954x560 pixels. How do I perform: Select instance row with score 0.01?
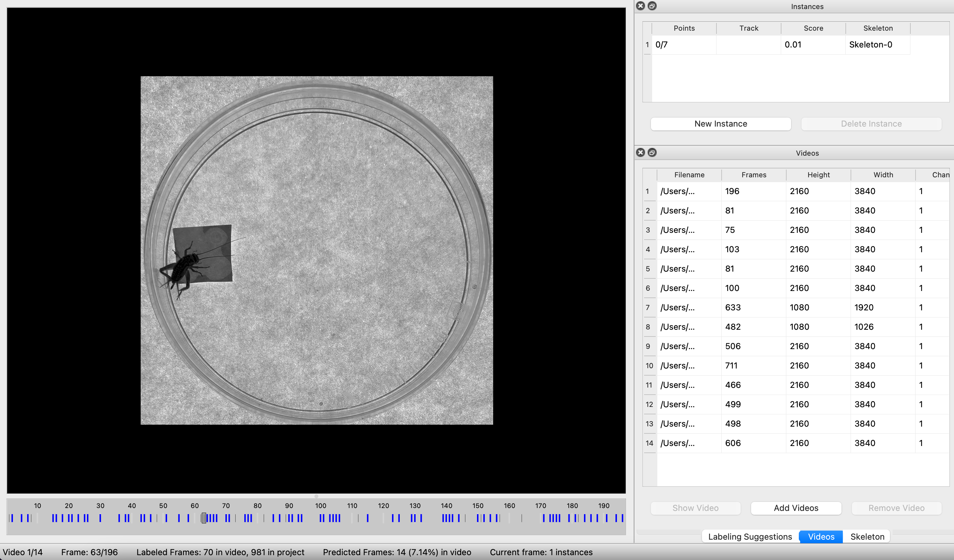tap(780, 45)
